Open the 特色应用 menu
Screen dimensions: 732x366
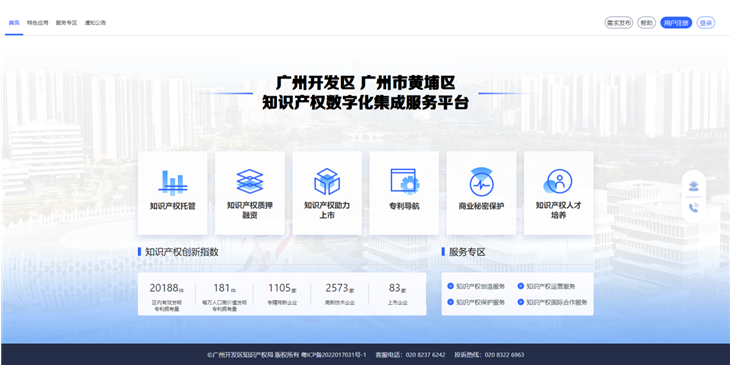pos(37,22)
